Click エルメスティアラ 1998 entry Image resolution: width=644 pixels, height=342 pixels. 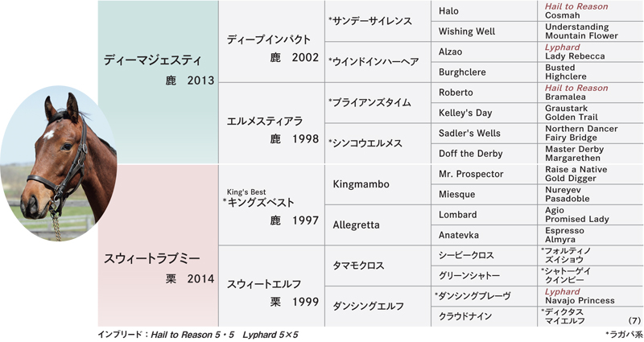(x=271, y=123)
